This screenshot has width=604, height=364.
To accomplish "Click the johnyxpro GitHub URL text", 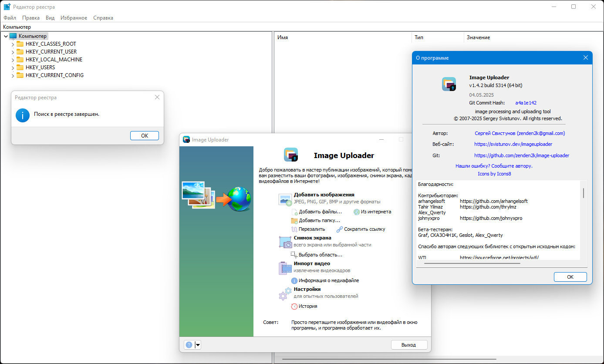I will tap(491, 218).
